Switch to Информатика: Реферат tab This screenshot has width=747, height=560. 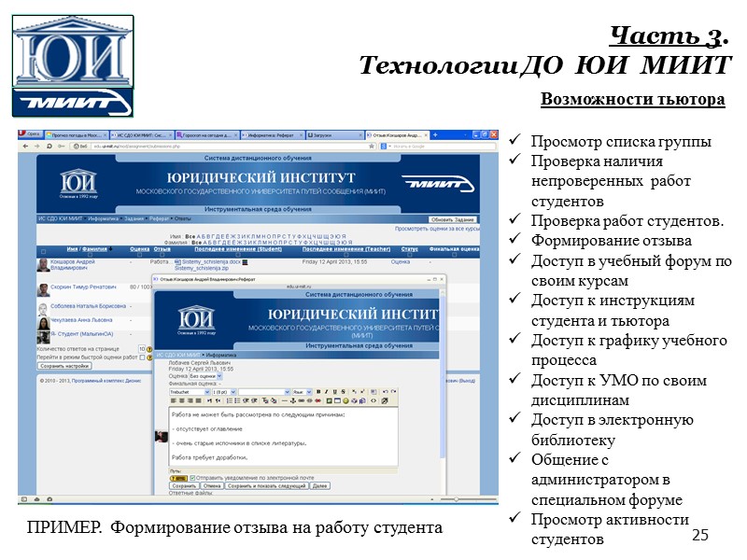[x=272, y=135]
